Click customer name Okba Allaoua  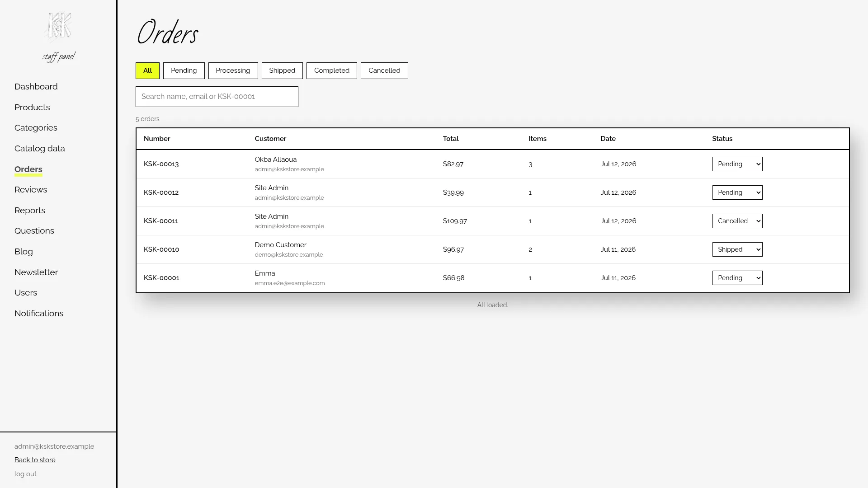pos(276,160)
